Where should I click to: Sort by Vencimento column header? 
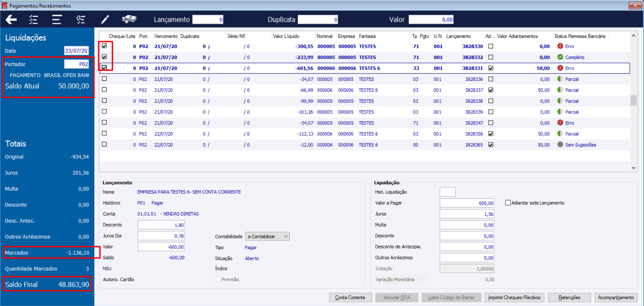tap(166, 36)
